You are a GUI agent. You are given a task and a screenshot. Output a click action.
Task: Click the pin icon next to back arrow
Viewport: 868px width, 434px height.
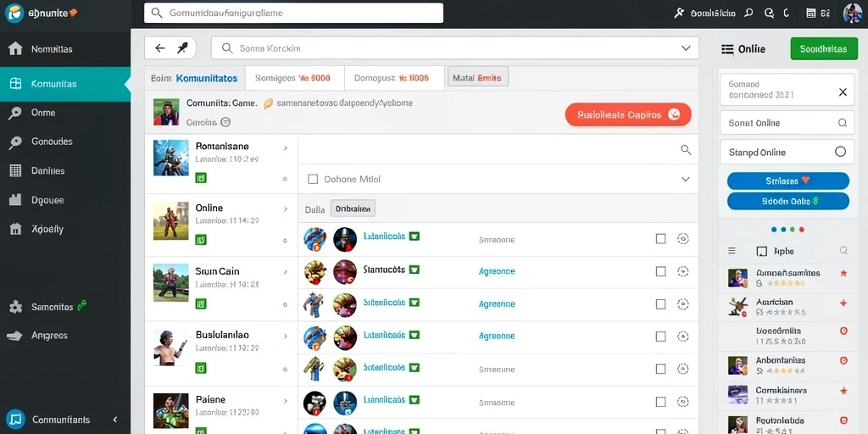[x=183, y=48]
